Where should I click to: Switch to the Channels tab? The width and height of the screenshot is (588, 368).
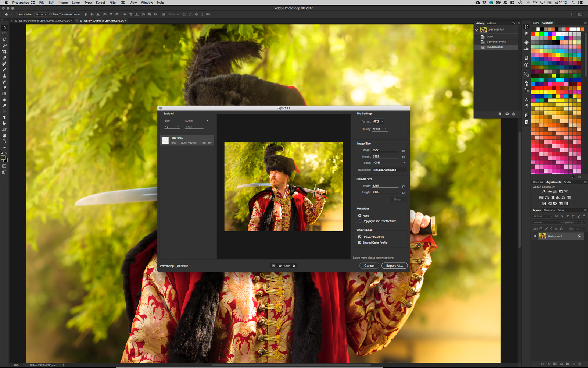pyautogui.click(x=549, y=210)
